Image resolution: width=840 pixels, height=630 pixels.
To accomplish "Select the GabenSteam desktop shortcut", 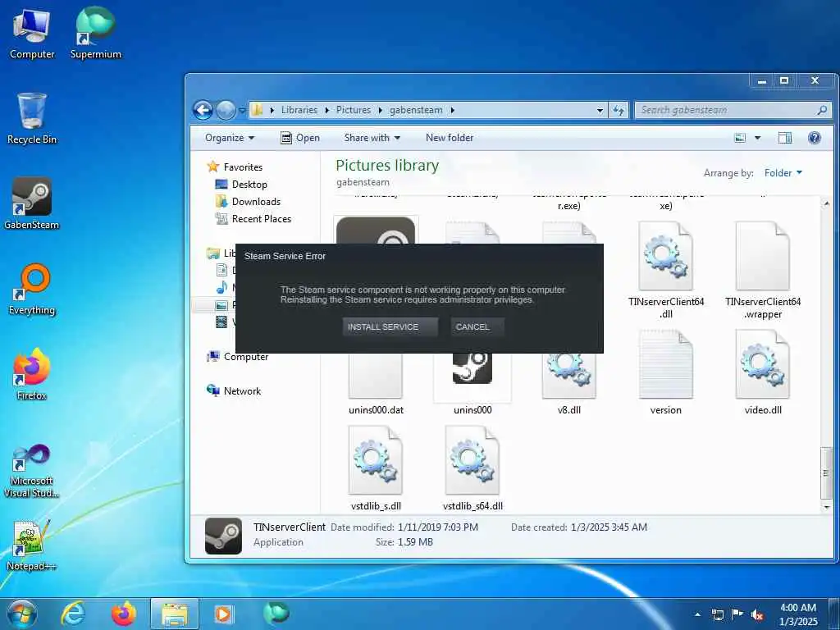I will [x=32, y=203].
